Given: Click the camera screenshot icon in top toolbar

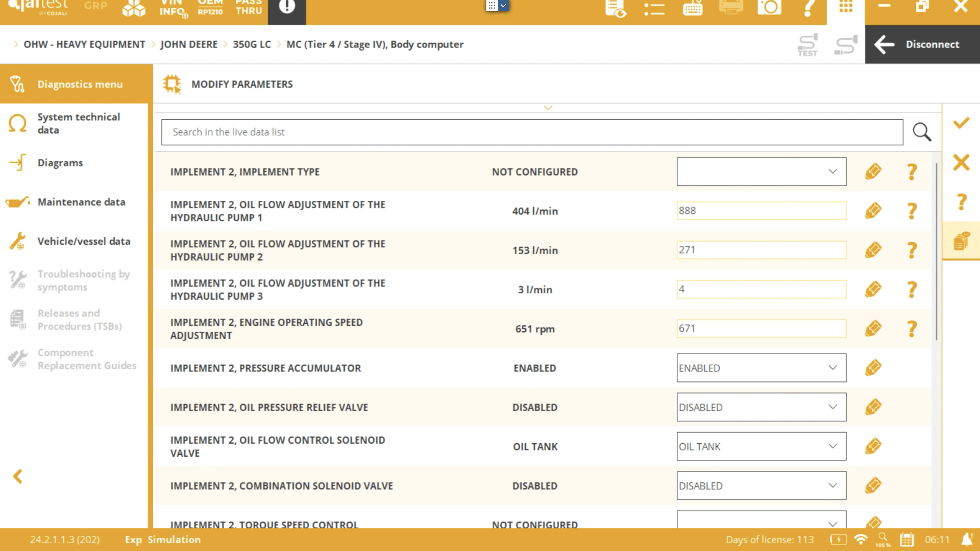Looking at the screenshot, I should [x=769, y=8].
